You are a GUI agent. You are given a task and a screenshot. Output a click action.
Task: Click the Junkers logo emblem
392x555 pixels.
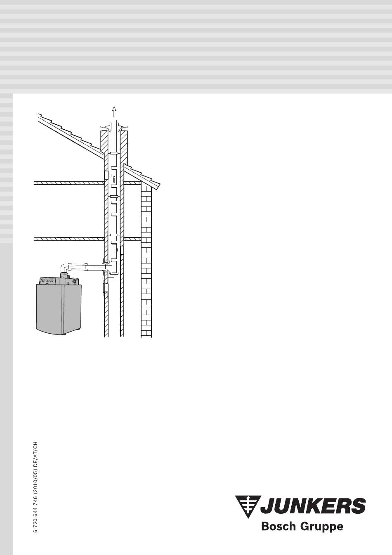click(x=248, y=507)
